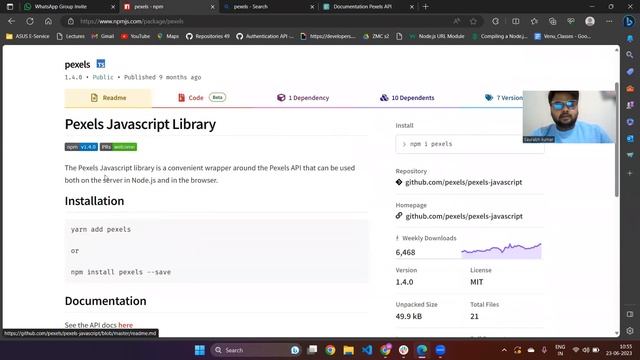This screenshot has height=360, width=640.
Task: Open File Explorer from the taskbar
Action: [348, 350]
